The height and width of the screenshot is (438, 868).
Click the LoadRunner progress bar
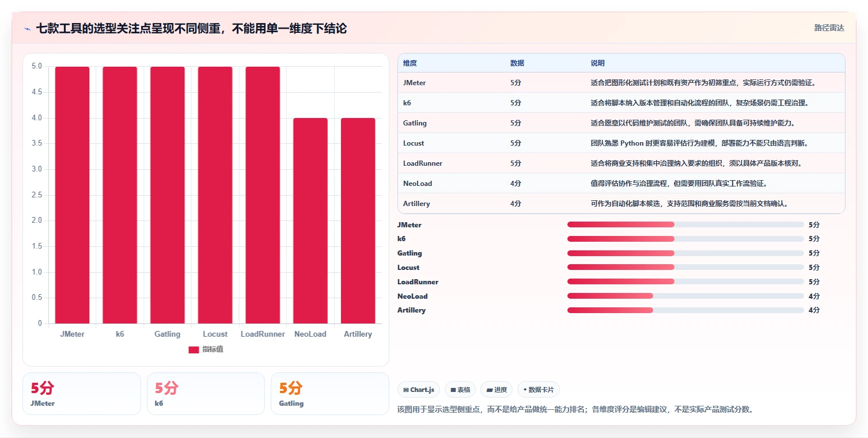pyautogui.click(x=685, y=281)
